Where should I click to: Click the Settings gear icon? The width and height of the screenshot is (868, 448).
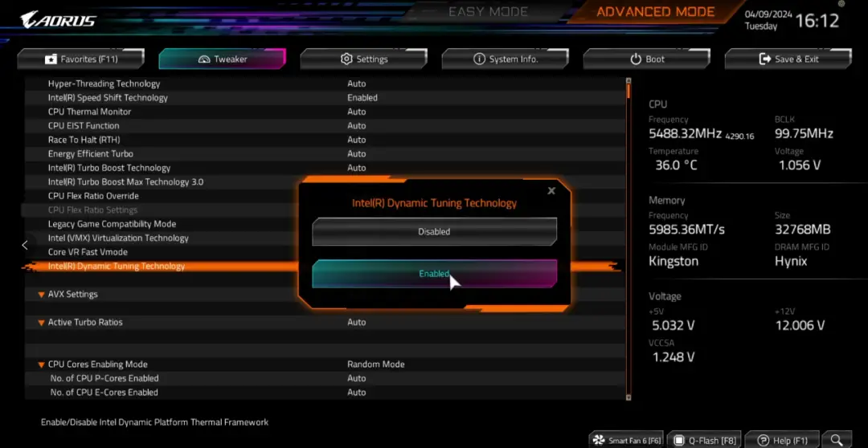(346, 59)
